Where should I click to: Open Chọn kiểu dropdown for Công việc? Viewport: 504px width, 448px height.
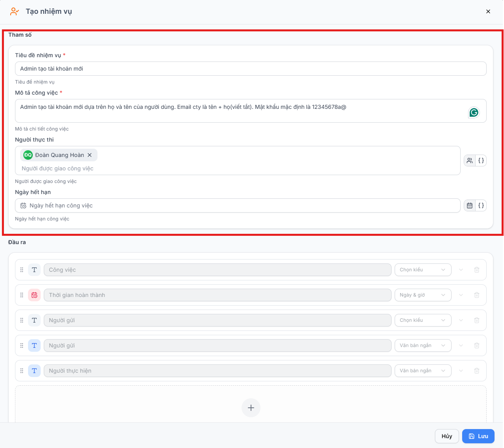click(x=423, y=270)
